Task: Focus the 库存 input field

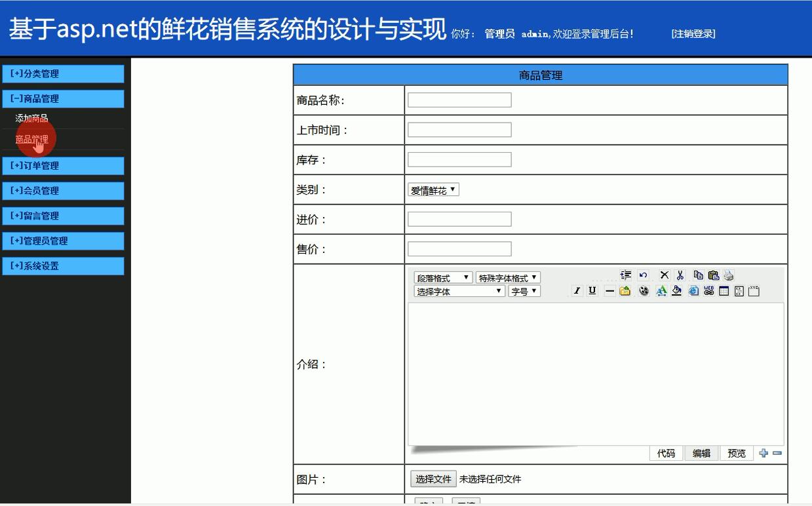Action: pyautogui.click(x=459, y=160)
